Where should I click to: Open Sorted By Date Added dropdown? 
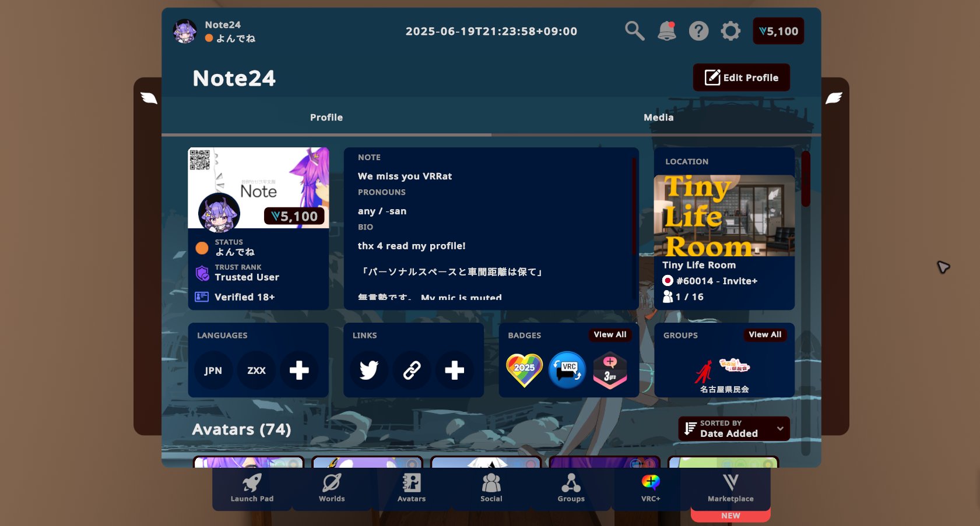734,429
